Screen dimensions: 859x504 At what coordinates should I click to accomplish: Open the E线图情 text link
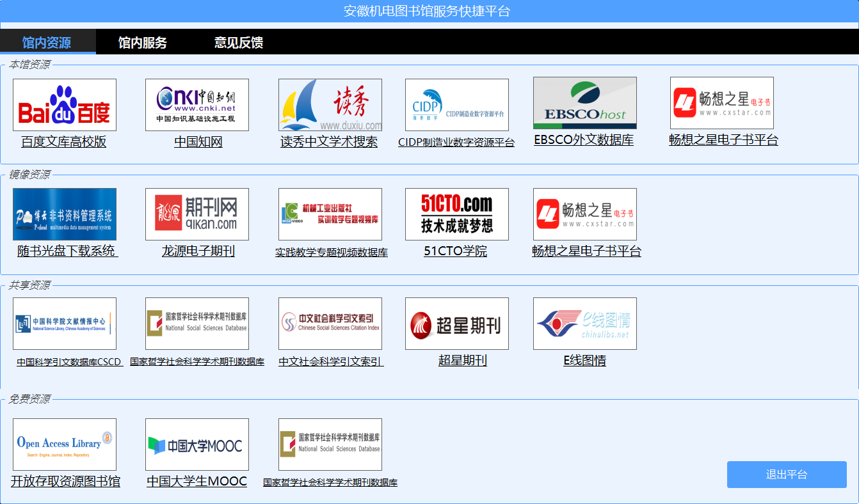pos(585,361)
